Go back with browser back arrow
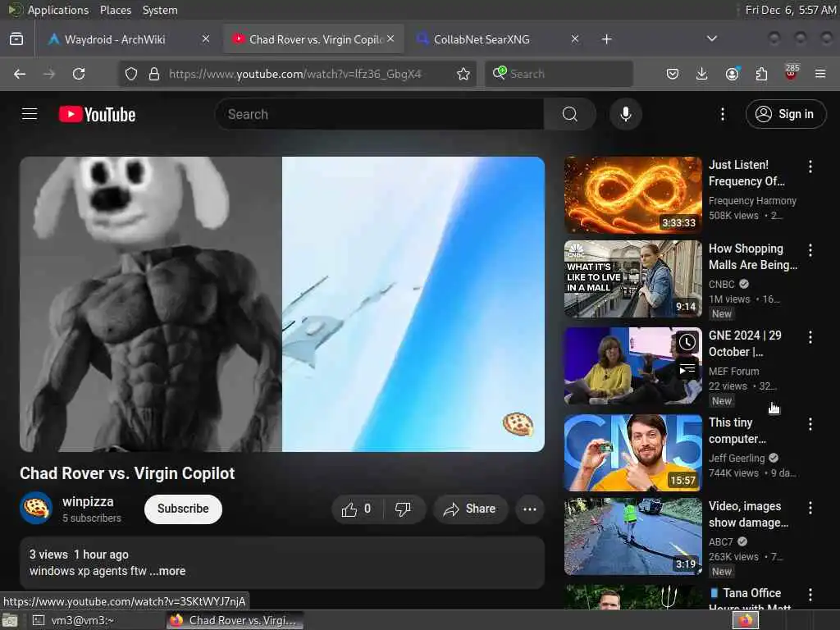The height and width of the screenshot is (630, 840). [20, 74]
